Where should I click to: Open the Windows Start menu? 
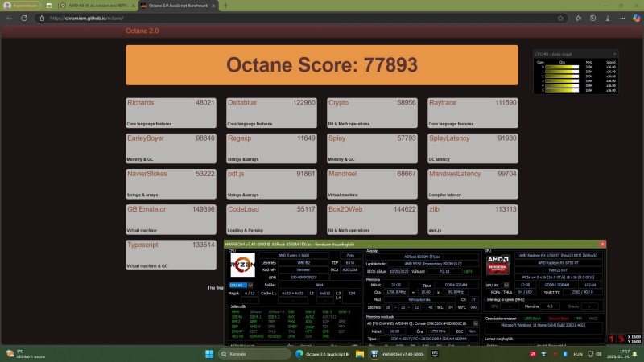209,354
